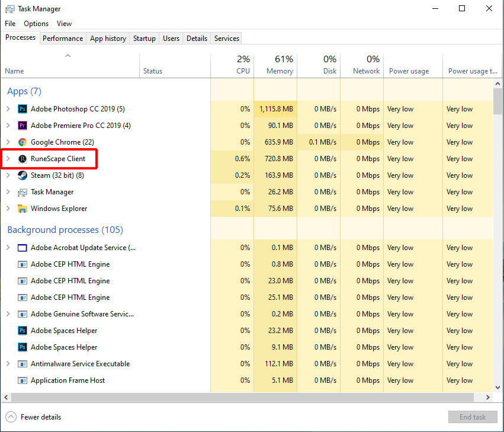Select the Apps (7) group header
504x432 pixels.
24,91
